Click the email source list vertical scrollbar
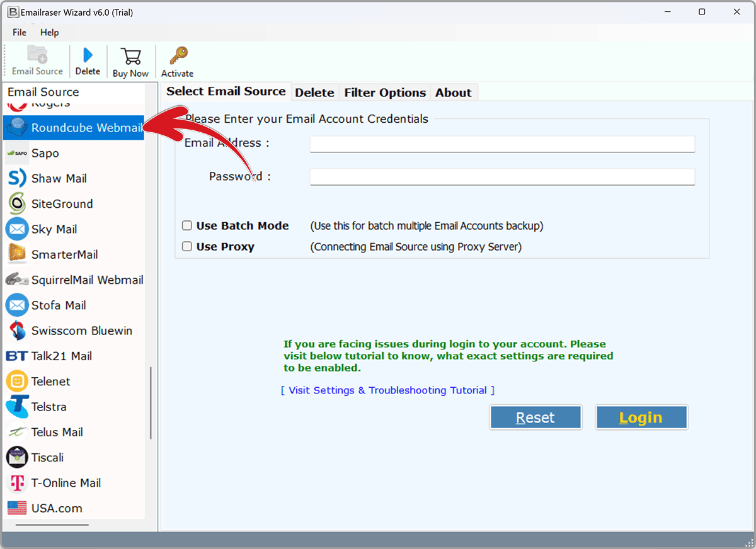 (x=151, y=403)
